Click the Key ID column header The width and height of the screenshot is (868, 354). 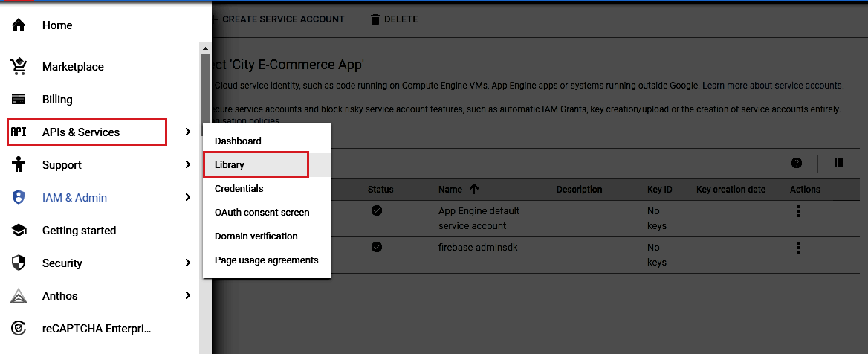[659, 189]
